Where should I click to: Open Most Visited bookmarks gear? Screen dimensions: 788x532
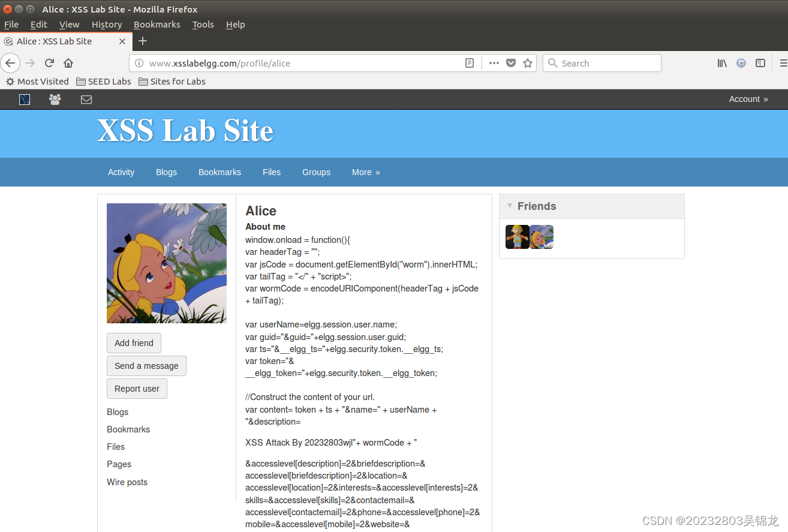pos(37,82)
